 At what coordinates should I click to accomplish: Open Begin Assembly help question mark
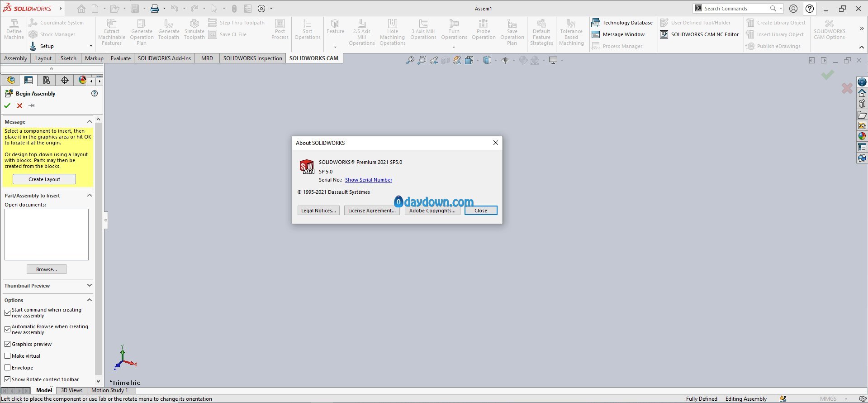(95, 93)
